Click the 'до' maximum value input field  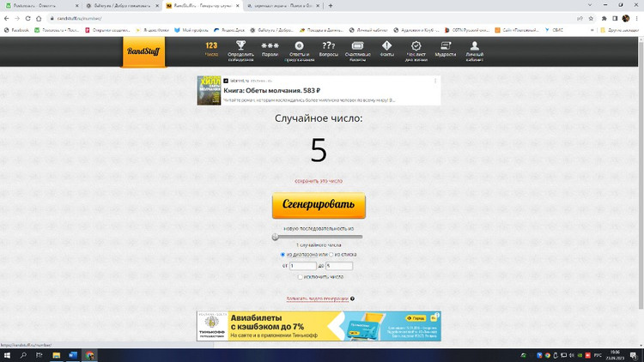point(339,266)
